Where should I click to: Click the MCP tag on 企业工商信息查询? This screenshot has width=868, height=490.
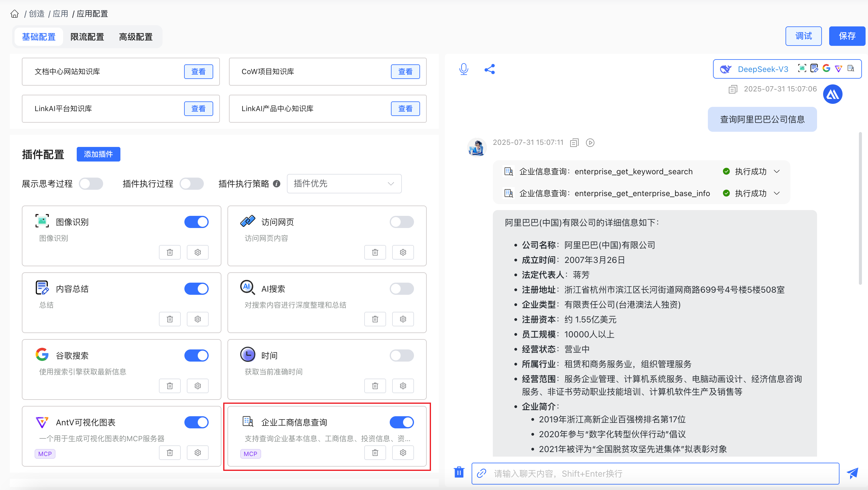[x=250, y=454]
